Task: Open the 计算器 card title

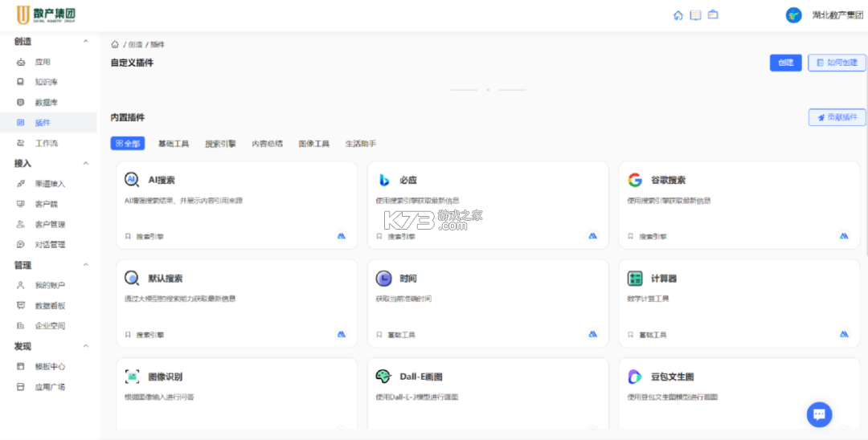Action: point(664,279)
